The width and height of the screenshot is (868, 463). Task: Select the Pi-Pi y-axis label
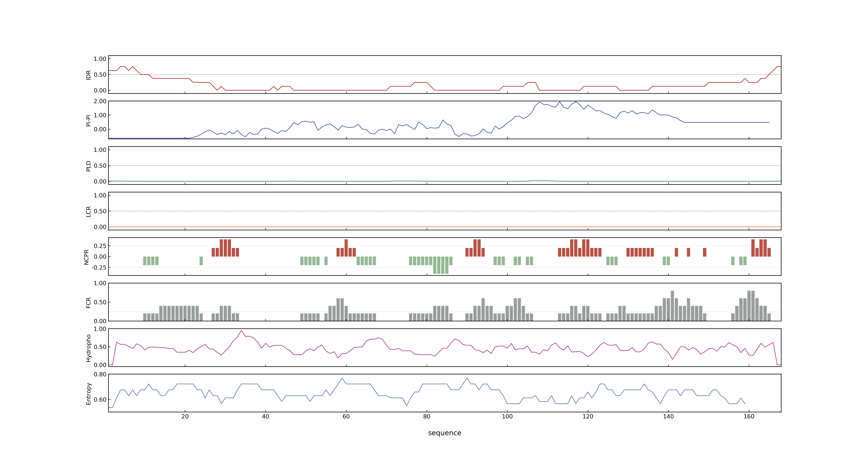88,120
